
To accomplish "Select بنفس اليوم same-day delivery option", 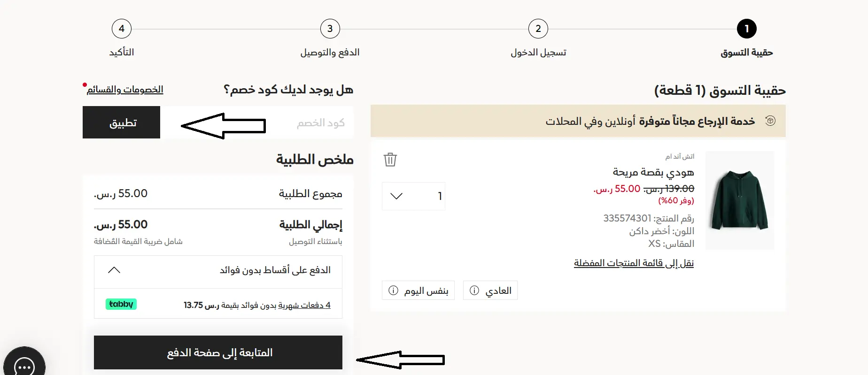I will pyautogui.click(x=426, y=291).
